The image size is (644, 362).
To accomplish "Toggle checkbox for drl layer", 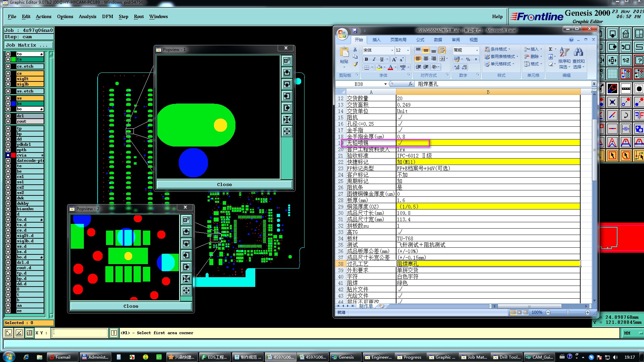I will 8,116.
